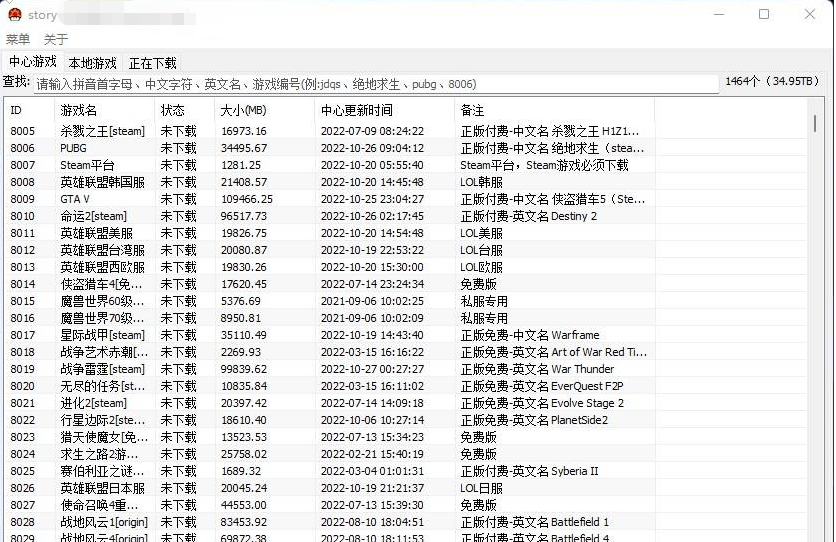Select the 战争雷霆[steam] row
Screen dimensions: 836x542
(x=405, y=369)
